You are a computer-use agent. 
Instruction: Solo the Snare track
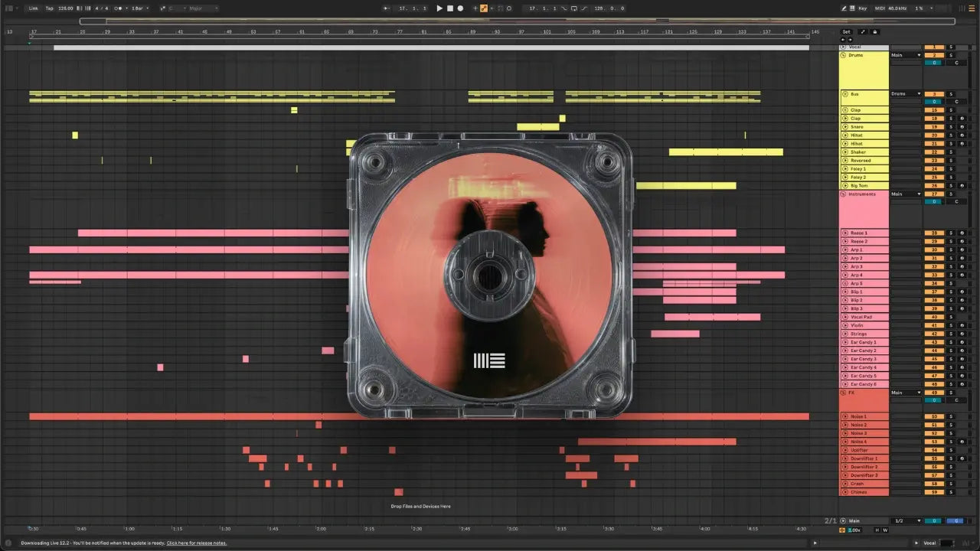[x=951, y=127]
